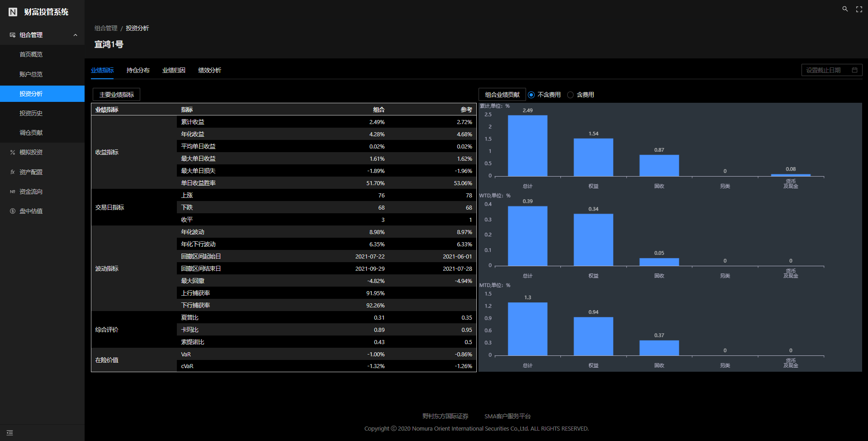868x441 pixels.
Task: Click the 索提诺比 row label
Action: pyautogui.click(x=193, y=342)
